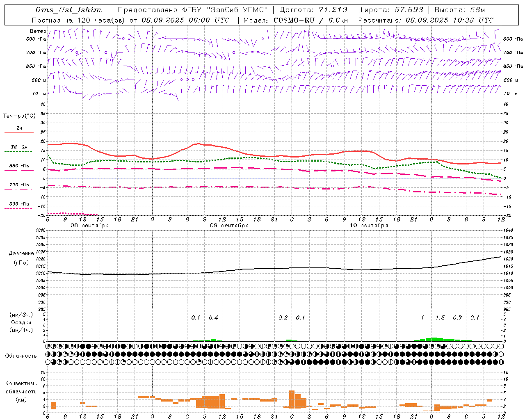This screenshot has height=420, width=525.
Task: Click the (км) unit under convective label
Action: click(21, 399)
